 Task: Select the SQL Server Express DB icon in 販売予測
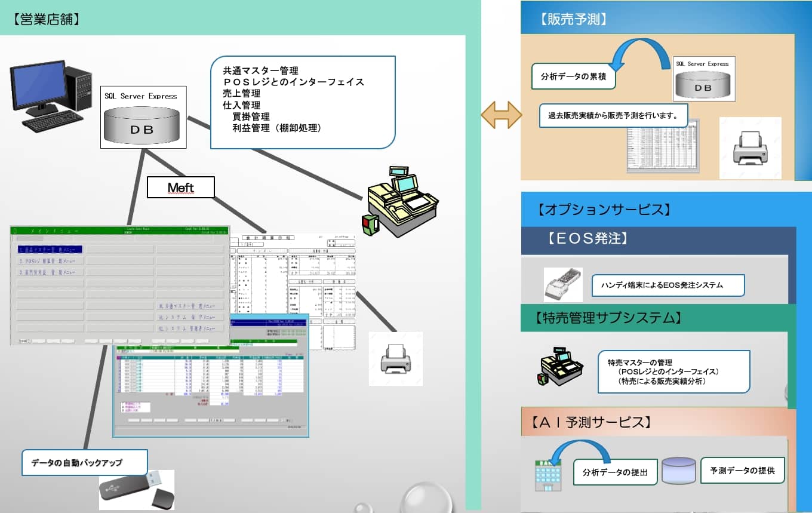tap(705, 79)
